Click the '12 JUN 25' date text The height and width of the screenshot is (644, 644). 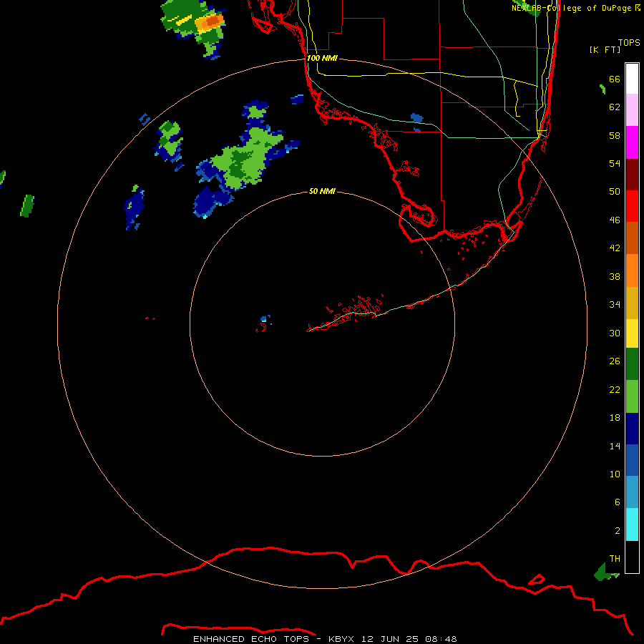coord(390,639)
